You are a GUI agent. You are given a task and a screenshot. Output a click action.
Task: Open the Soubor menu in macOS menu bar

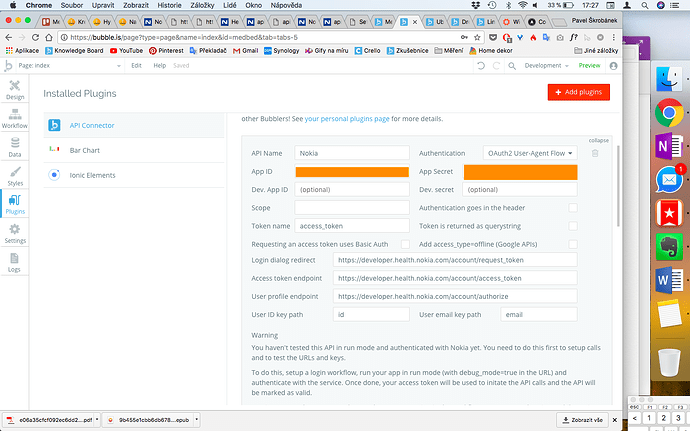point(72,5)
